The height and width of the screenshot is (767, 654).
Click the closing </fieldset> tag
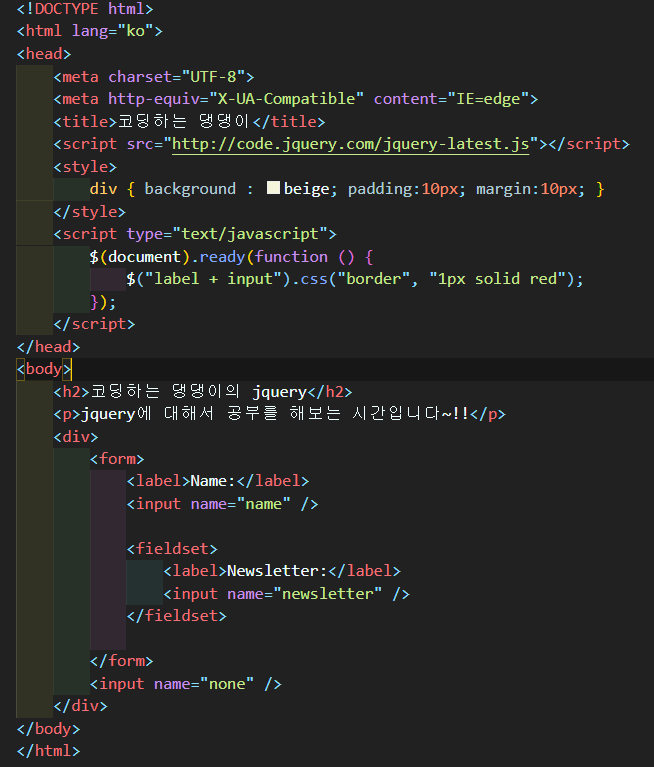tap(177, 616)
